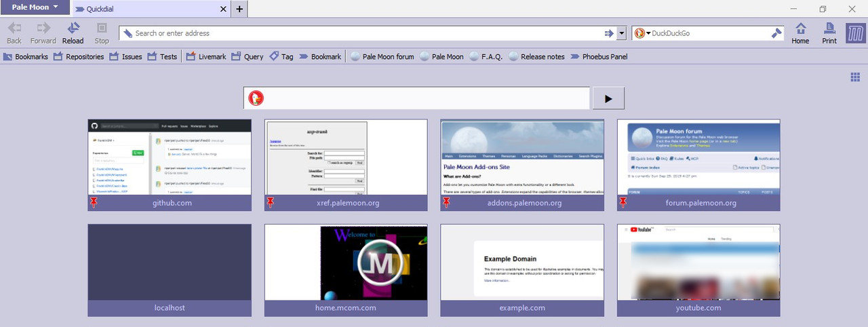
Task: Select the Quickdial tab
Action: coord(151,9)
